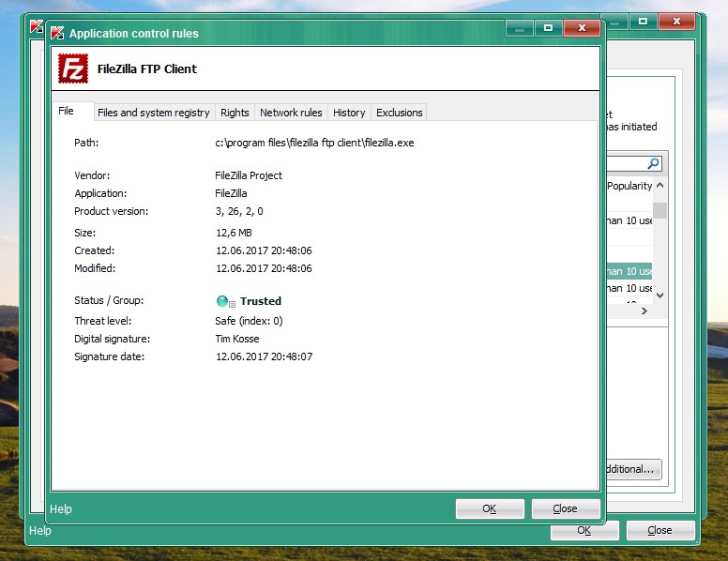Viewport: 728px width, 561px height.
Task: Click product version value 3, 26, 2, 0
Action: pyautogui.click(x=239, y=211)
